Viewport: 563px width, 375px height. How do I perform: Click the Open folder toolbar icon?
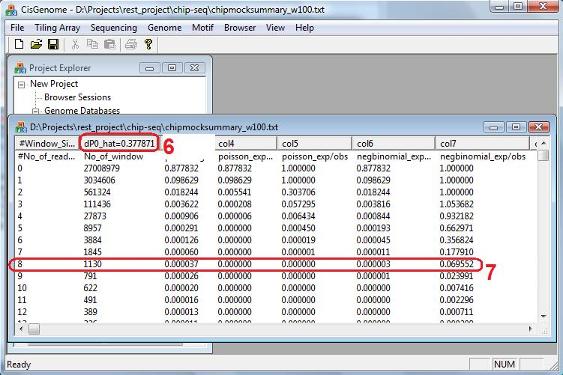point(36,45)
